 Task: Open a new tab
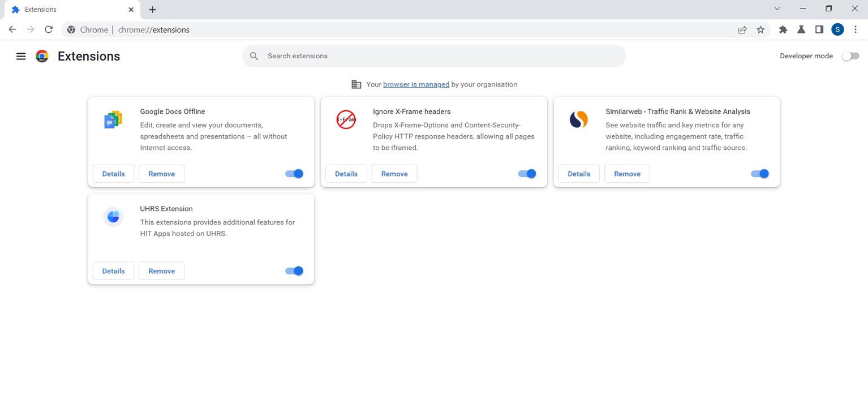(x=152, y=10)
